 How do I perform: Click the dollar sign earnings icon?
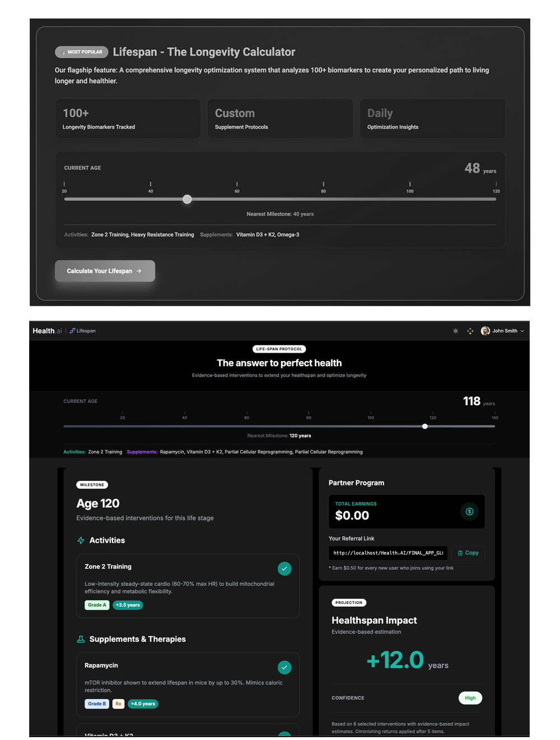(x=469, y=512)
